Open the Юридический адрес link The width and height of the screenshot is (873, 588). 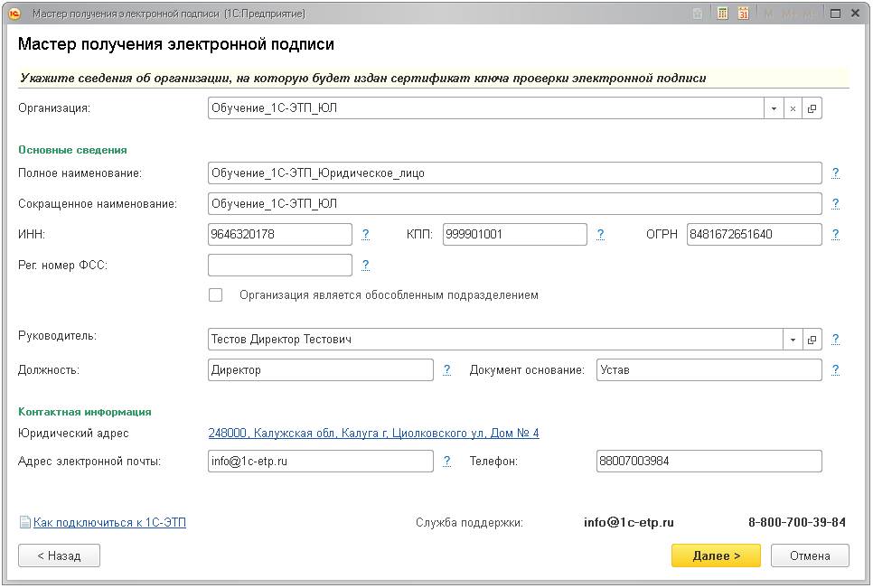pos(373,434)
